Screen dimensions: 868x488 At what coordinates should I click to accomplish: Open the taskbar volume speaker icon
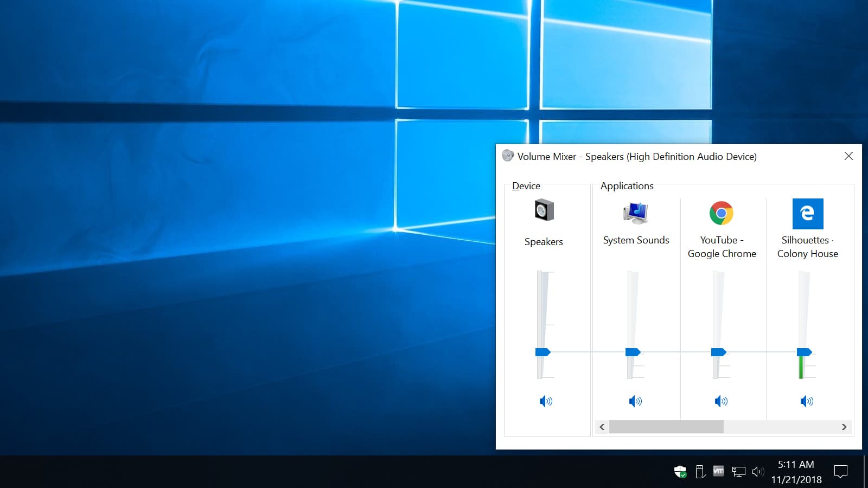click(x=758, y=472)
